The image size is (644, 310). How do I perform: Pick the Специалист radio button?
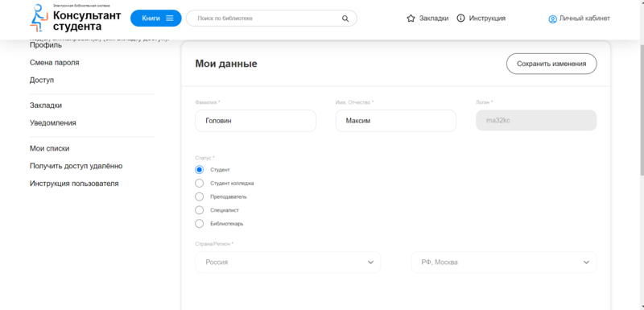(199, 210)
